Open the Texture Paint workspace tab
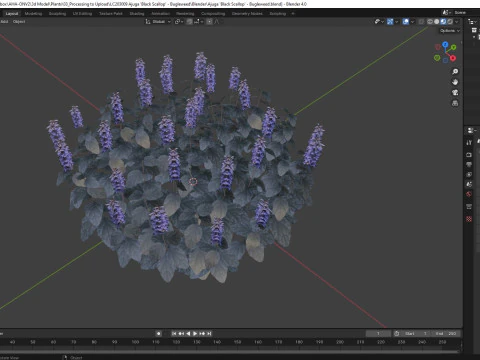The image size is (480, 360). coord(111,14)
